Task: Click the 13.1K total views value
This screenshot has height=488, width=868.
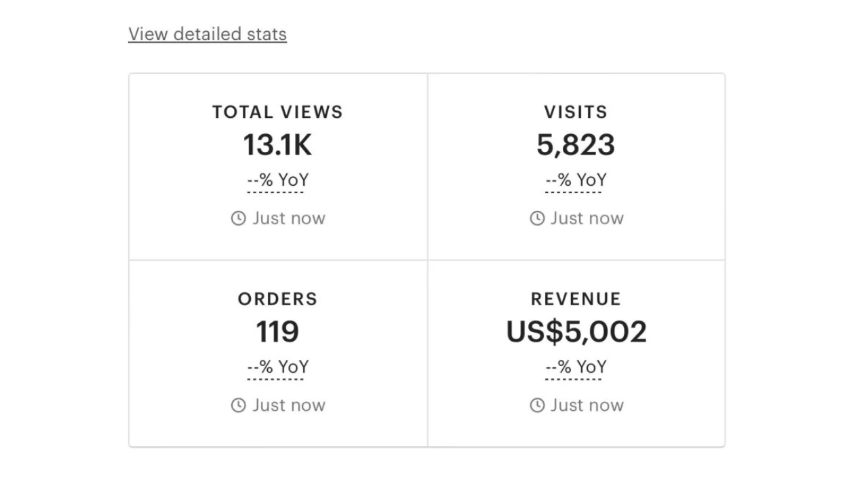Action: (277, 145)
